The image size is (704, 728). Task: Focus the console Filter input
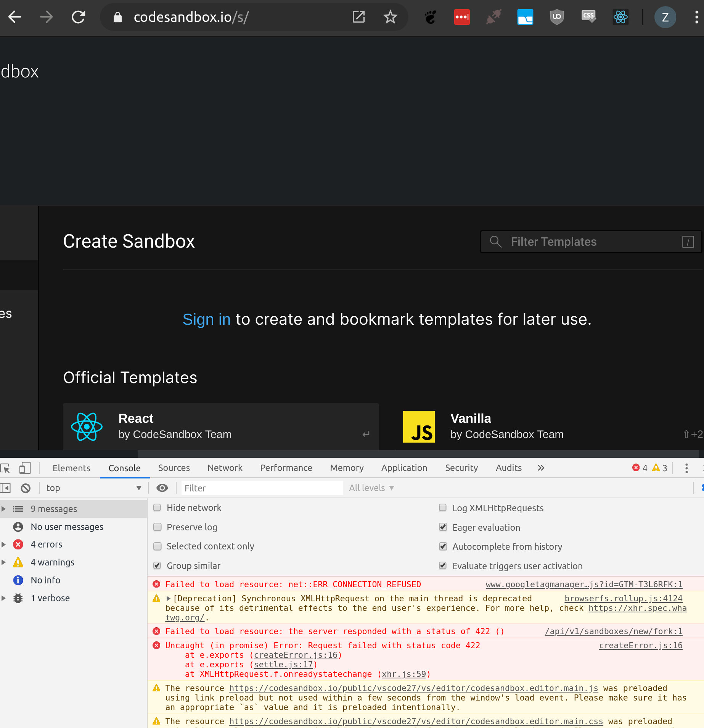click(x=262, y=488)
